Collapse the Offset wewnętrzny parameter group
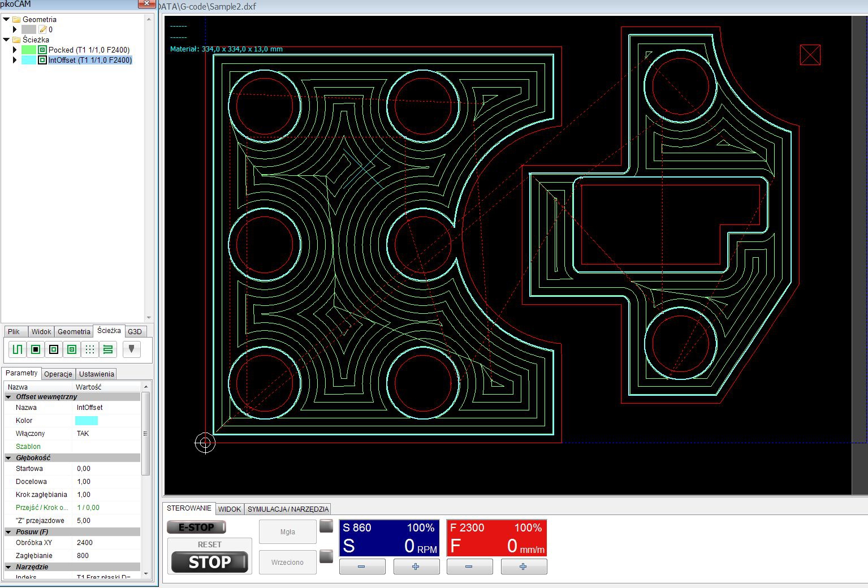 [x=8, y=397]
